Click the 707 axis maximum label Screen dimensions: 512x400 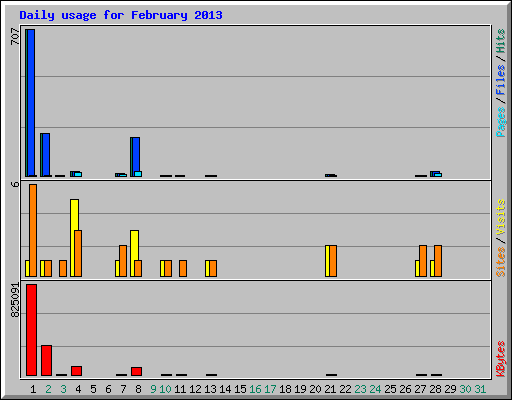(x=15, y=36)
